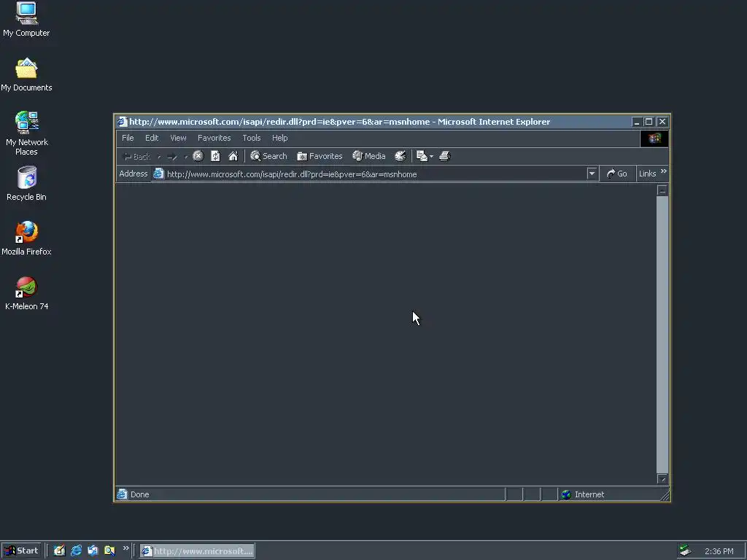The image size is (747, 560).
Task: Select the My Documents desktop icon
Action: 26,74
